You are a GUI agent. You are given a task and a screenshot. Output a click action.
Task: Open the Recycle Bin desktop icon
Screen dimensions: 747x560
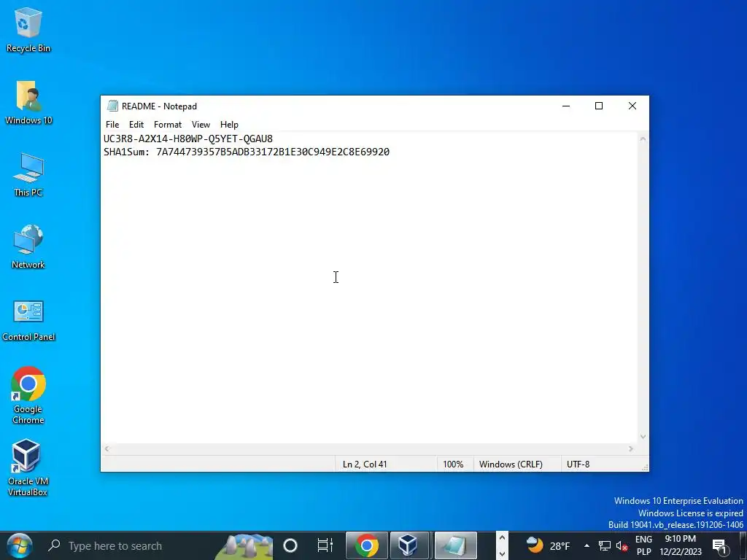pyautogui.click(x=28, y=29)
